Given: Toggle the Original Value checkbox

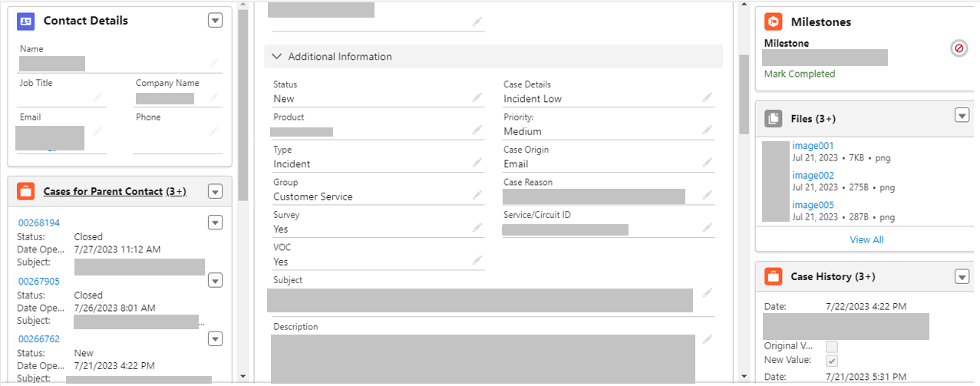Looking at the screenshot, I should (x=832, y=346).
